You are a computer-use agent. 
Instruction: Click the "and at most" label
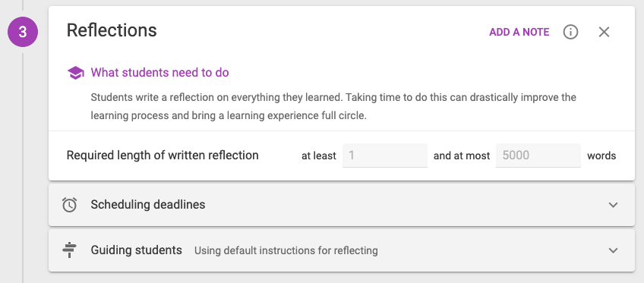[x=462, y=156]
